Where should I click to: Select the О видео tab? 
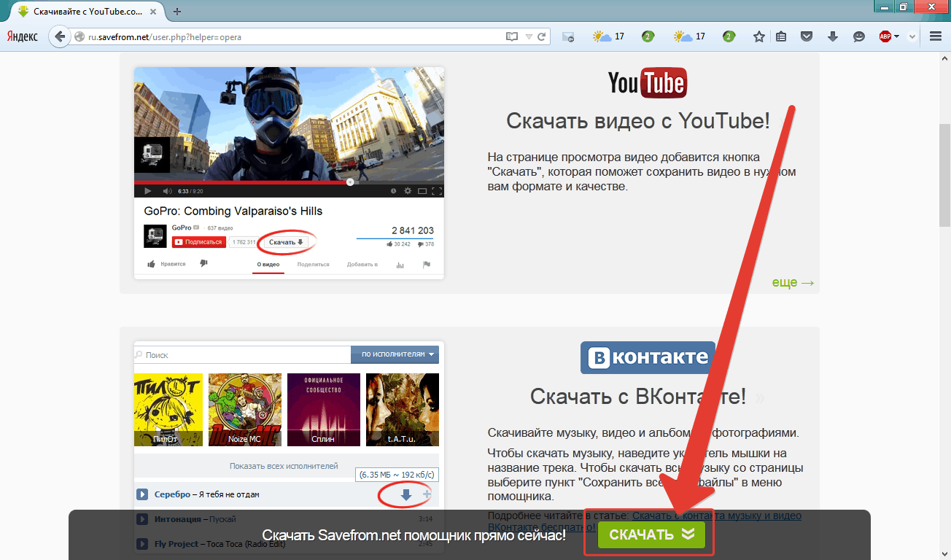pyautogui.click(x=268, y=265)
